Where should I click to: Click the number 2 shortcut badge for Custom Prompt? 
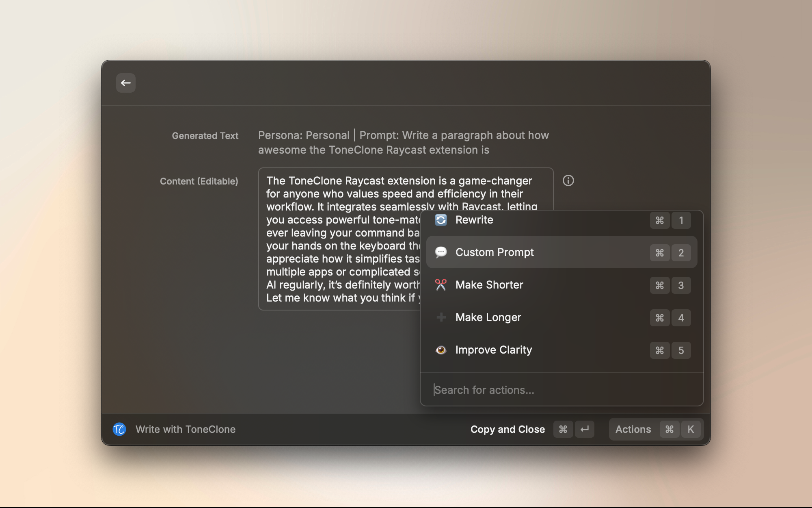[x=681, y=252]
